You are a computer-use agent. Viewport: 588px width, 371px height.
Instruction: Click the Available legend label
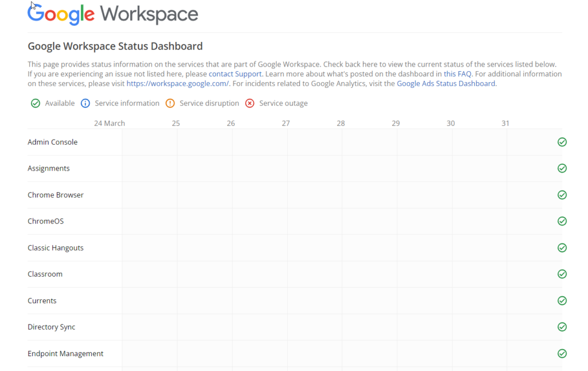point(60,103)
